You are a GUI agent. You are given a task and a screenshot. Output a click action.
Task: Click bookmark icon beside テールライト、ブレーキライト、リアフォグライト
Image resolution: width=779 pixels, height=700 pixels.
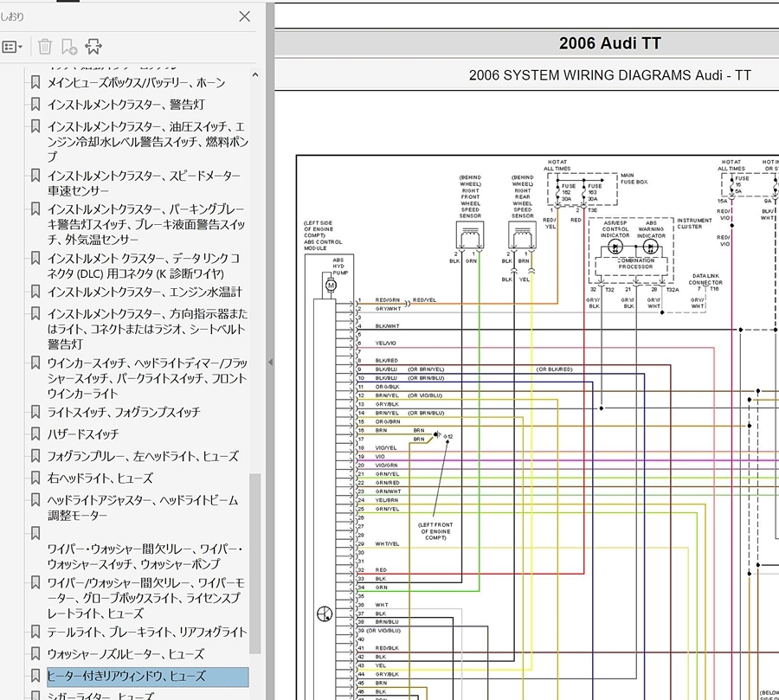[35, 632]
